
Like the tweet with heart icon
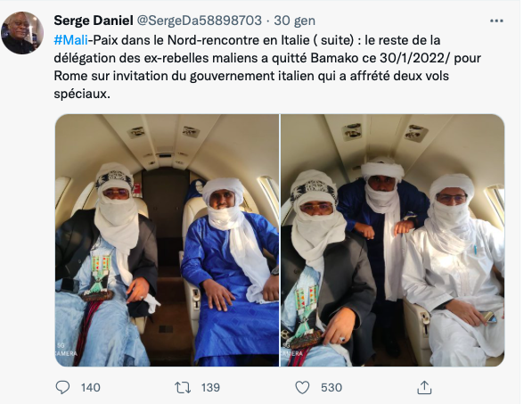(x=302, y=387)
